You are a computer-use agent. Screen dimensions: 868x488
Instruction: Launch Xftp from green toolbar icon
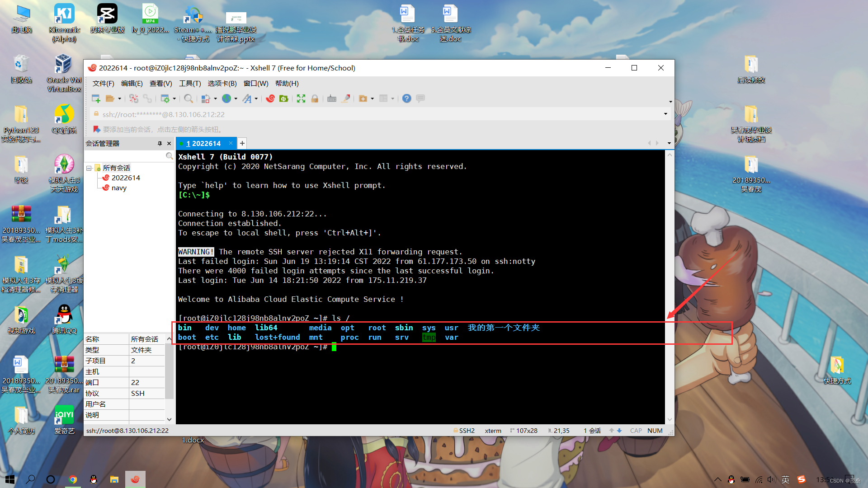(284, 99)
